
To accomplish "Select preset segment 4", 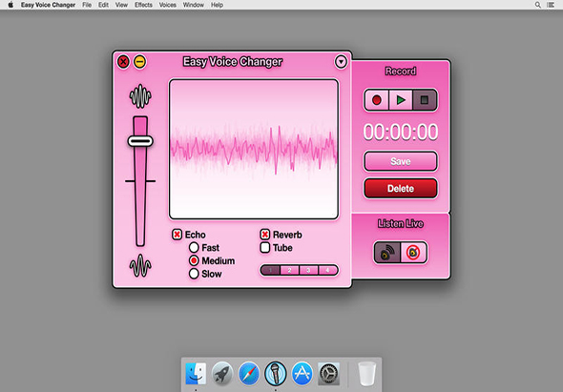I will pos(328,270).
